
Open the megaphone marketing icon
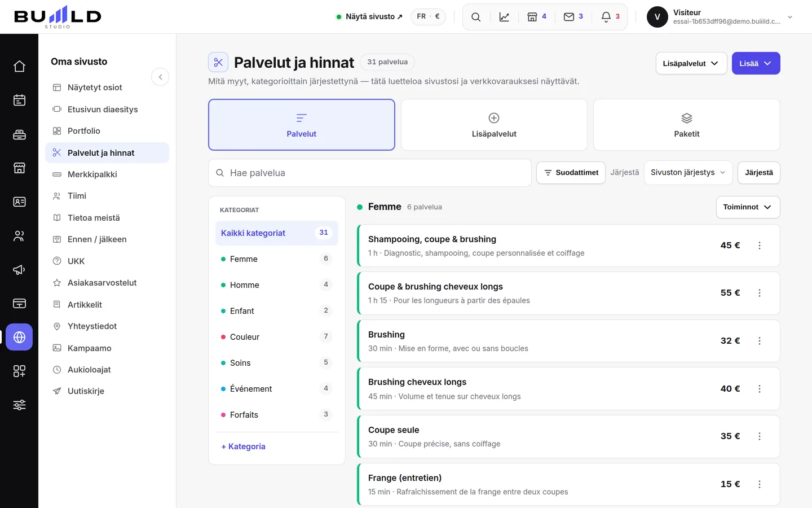tap(19, 270)
